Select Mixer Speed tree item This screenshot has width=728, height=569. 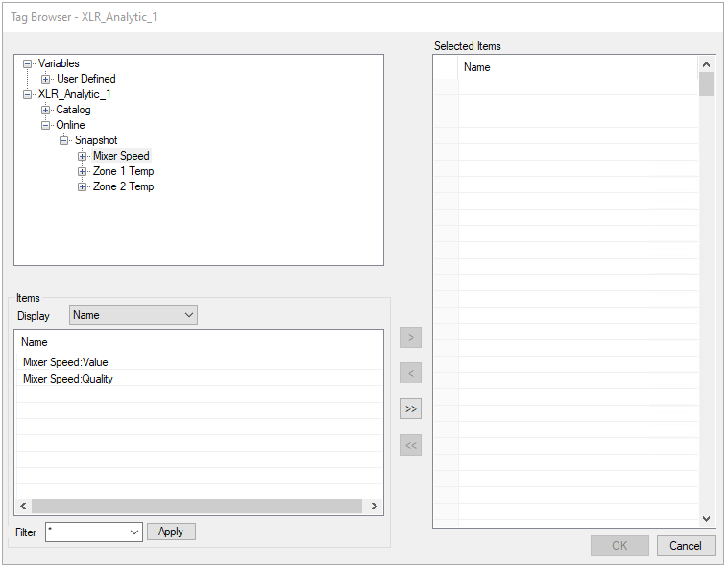coord(121,155)
